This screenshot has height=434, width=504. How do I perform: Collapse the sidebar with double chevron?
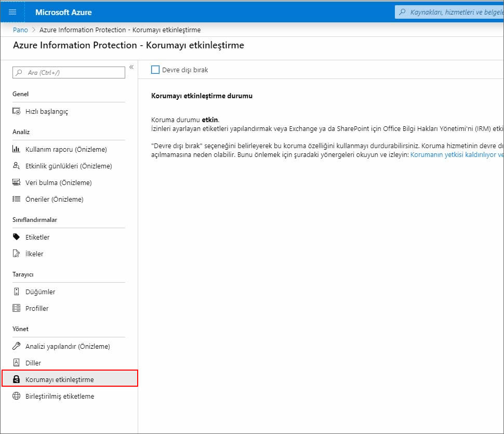click(x=131, y=67)
